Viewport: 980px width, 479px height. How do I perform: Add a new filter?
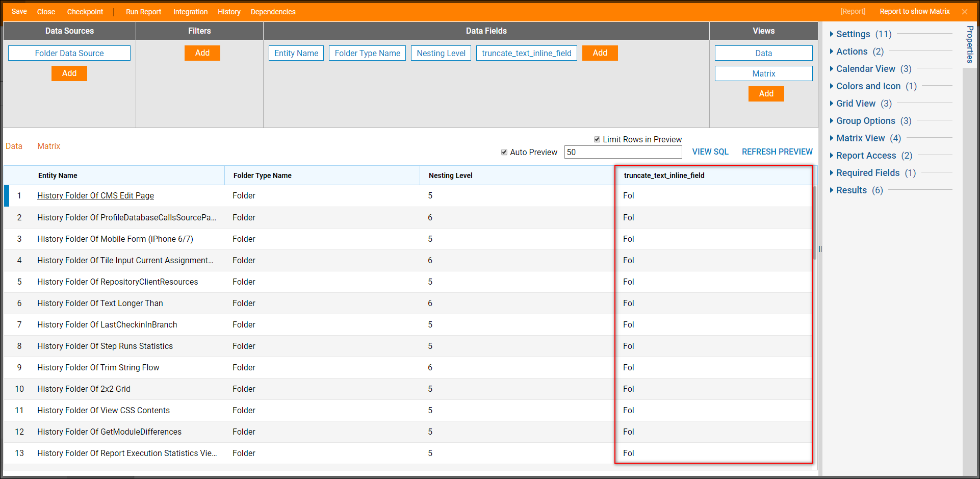pos(202,53)
